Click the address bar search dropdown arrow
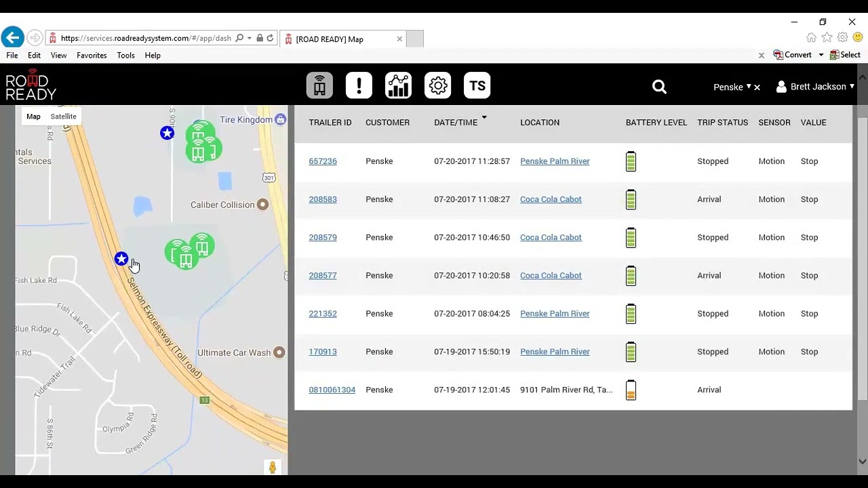Image resolution: width=868 pixels, height=488 pixels. [x=250, y=39]
